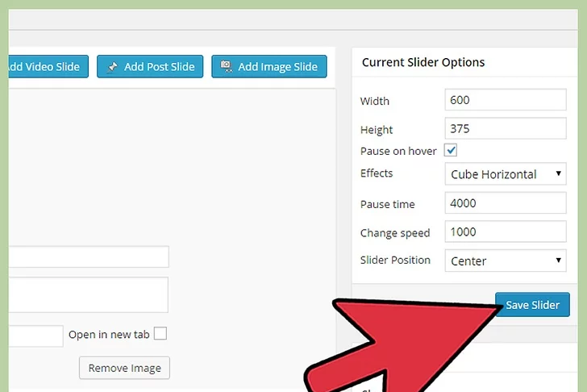
Task: Click the Add Image Slide button text
Action: (279, 67)
